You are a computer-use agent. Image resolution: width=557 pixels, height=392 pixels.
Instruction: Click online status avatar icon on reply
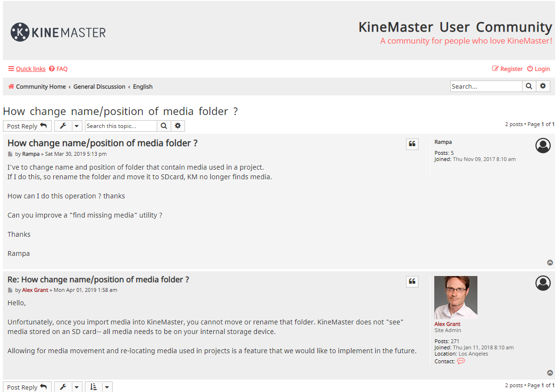pyautogui.click(x=543, y=283)
